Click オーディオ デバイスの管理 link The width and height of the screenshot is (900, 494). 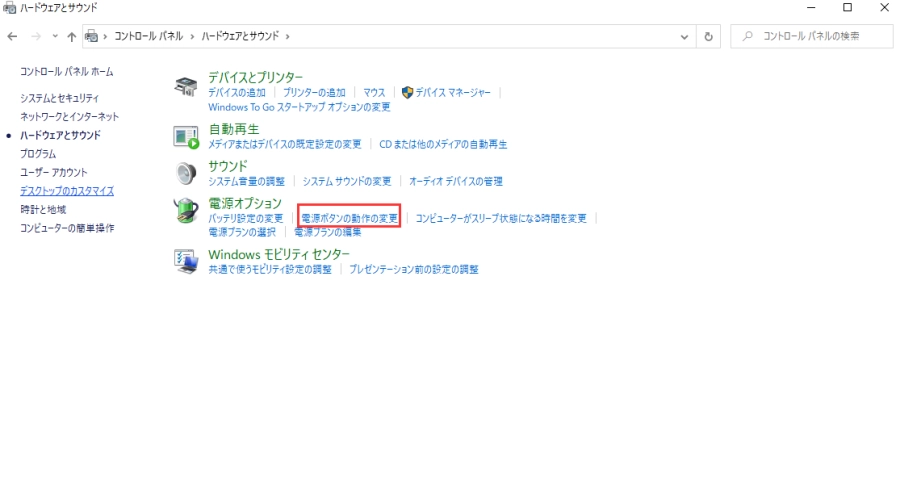tap(456, 181)
